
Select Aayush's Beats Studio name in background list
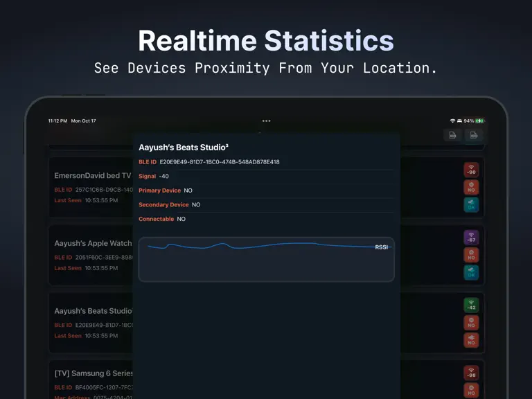(94, 311)
